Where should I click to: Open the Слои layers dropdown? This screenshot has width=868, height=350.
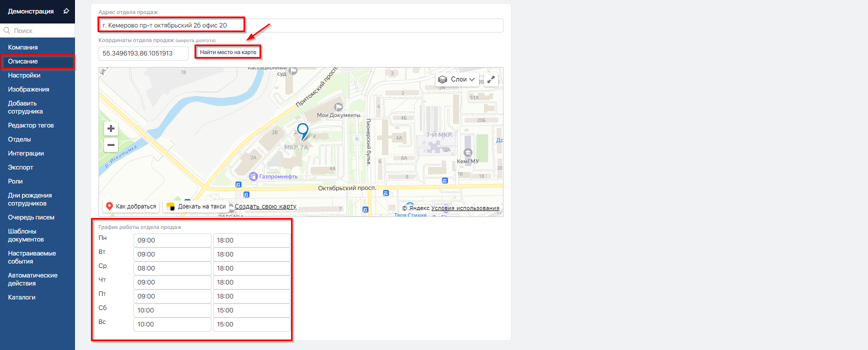pos(456,79)
